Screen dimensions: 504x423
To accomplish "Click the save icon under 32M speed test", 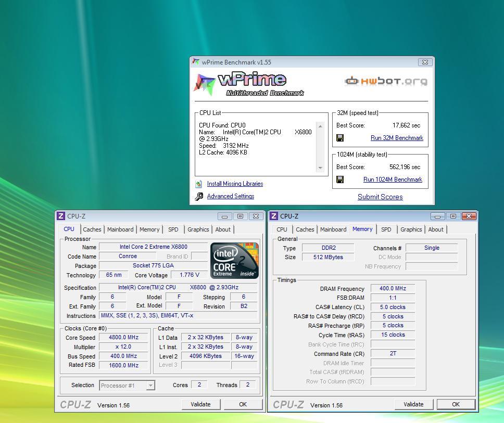I will click(340, 138).
